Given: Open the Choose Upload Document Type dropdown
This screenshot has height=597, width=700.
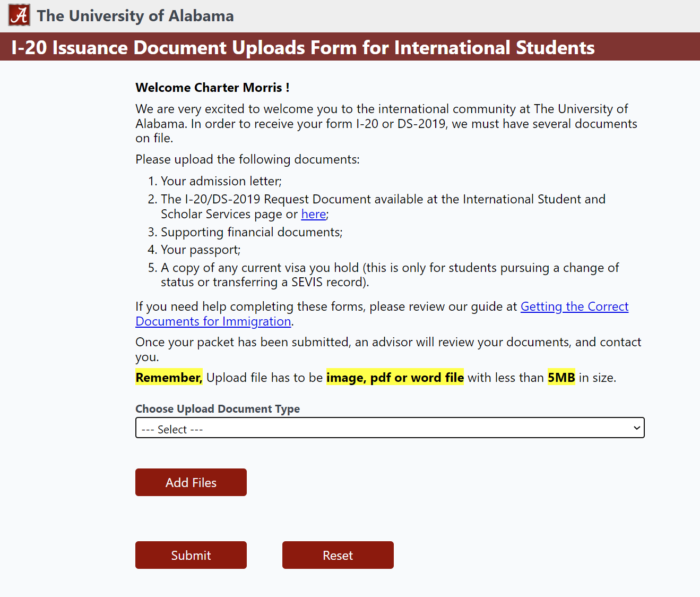Looking at the screenshot, I should [x=390, y=428].
